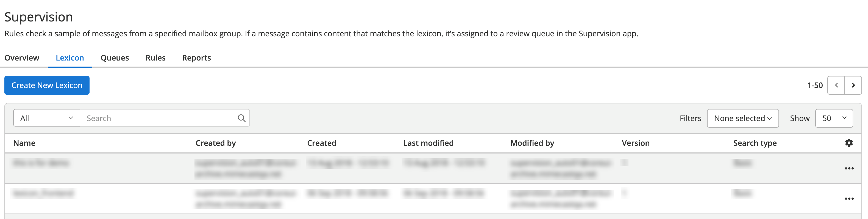Switch to the Queues tab

(115, 58)
